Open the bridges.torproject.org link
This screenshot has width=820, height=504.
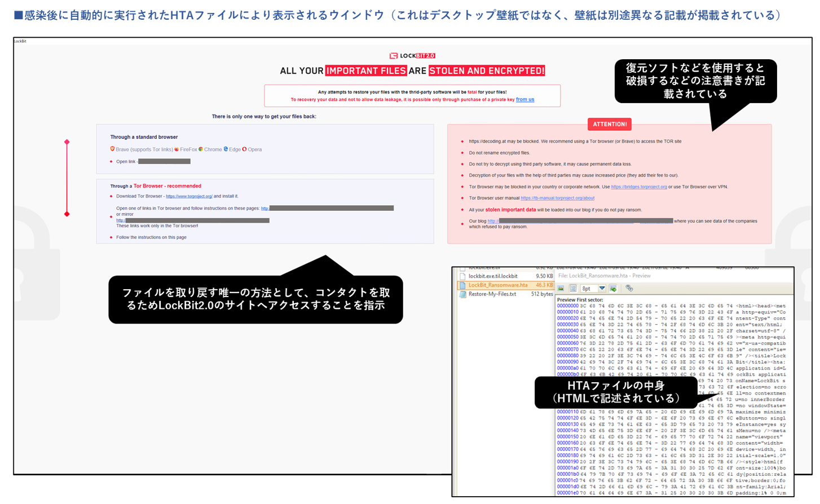[638, 187]
